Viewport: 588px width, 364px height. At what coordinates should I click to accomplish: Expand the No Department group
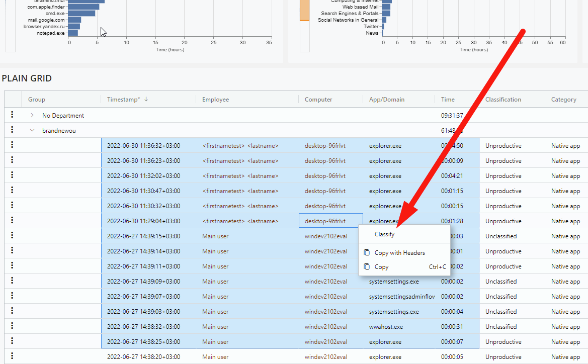coord(32,116)
